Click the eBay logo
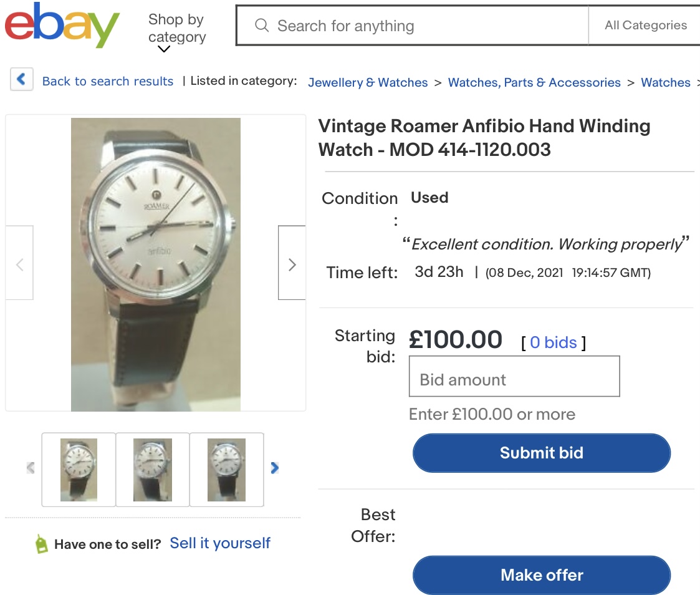This screenshot has height=595, width=700. pos(62,26)
